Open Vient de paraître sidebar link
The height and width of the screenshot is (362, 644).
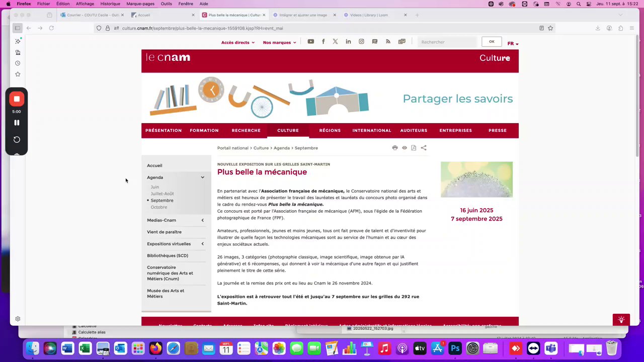point(165,232)
